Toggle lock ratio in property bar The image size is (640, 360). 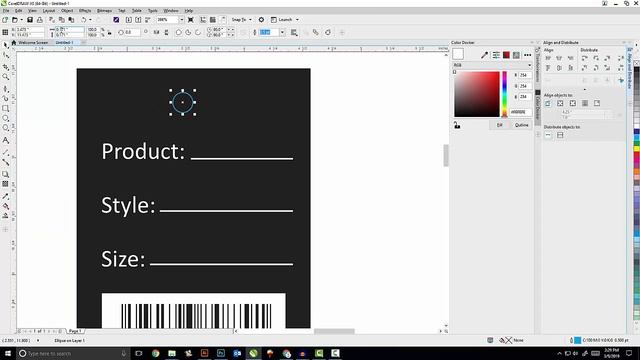point(109,32)
